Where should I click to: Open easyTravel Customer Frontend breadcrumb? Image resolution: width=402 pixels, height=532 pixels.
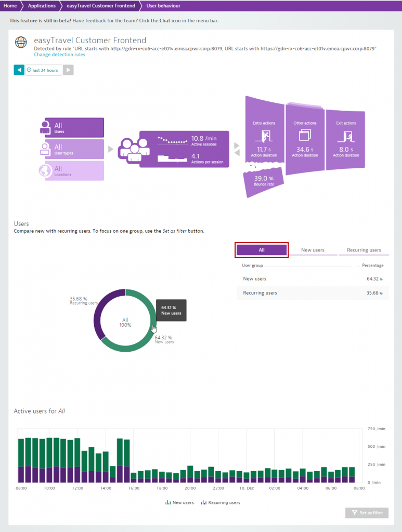click(x=101, y=6)
